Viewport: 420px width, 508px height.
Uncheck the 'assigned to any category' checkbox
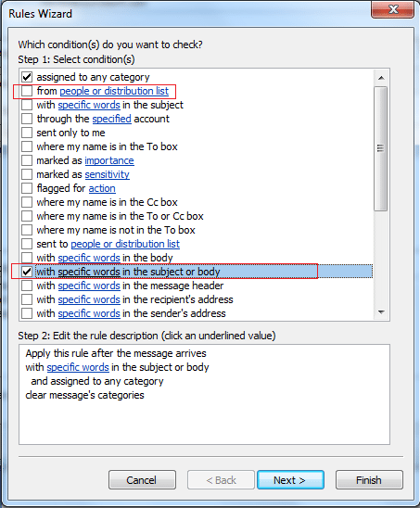pyautogui.click(x=27, y=77)
